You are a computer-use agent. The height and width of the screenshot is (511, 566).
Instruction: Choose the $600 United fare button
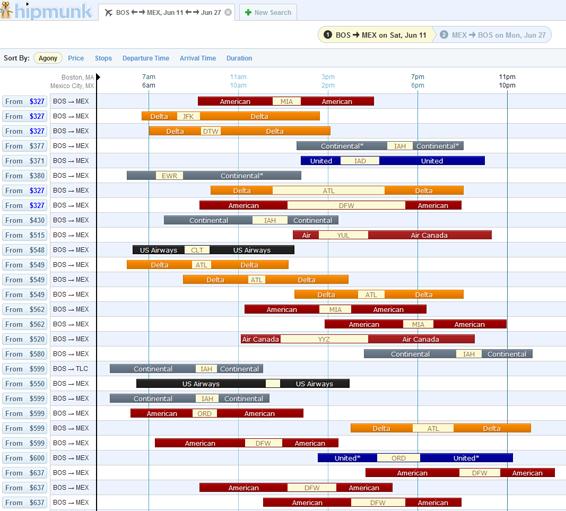coord(25,458)
